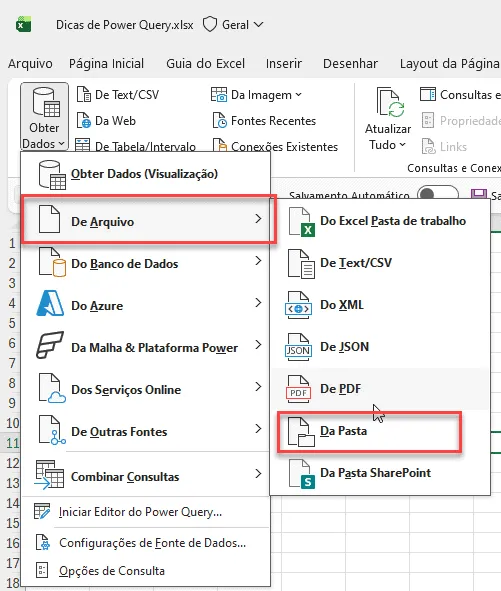Select Do Excel Pasta de trabalho icon

[301, 222]
